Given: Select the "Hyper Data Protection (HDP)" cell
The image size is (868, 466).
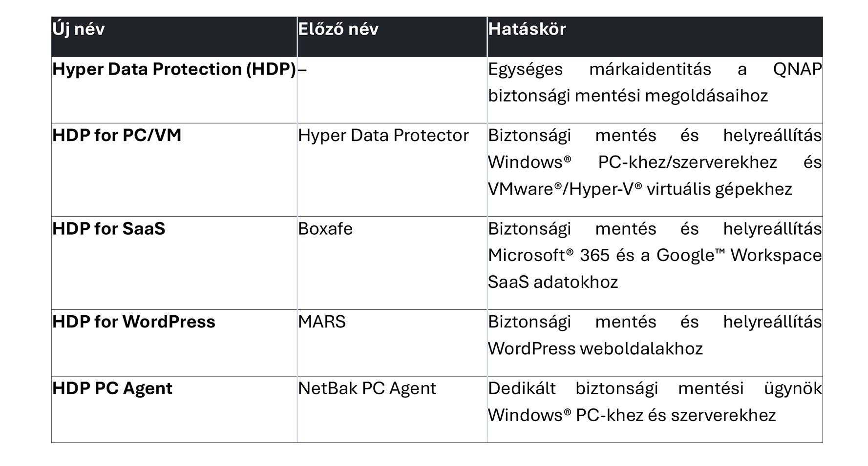Looking at the screenshot, I should click(x=174, y=69).
